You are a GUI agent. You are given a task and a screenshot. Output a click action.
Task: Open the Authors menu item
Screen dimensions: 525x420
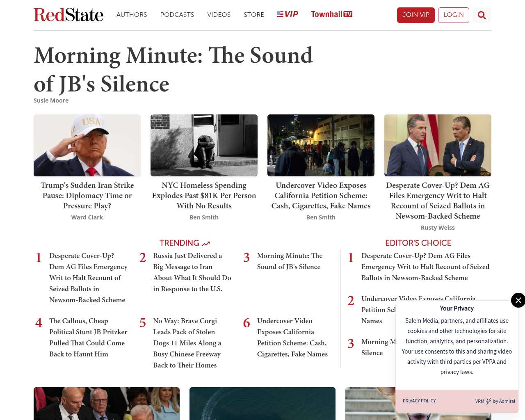[132, 15]
